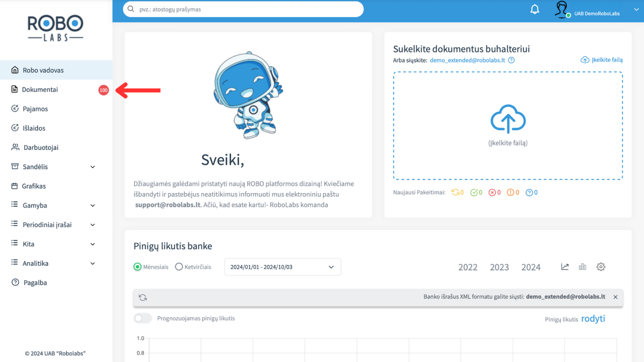Viewport: 644px width, 362px height.
Task: Click the RoboLabs logo
Action: pos(56,28)
